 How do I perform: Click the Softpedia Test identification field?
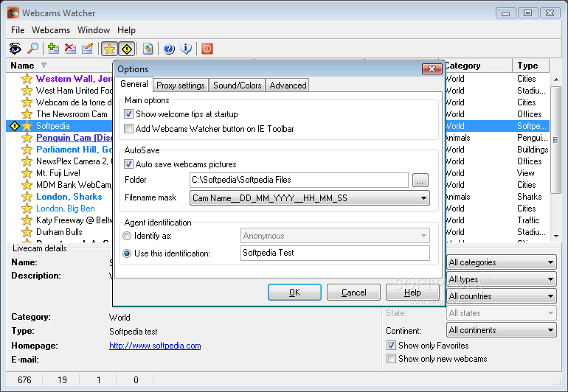coord(335,253)
